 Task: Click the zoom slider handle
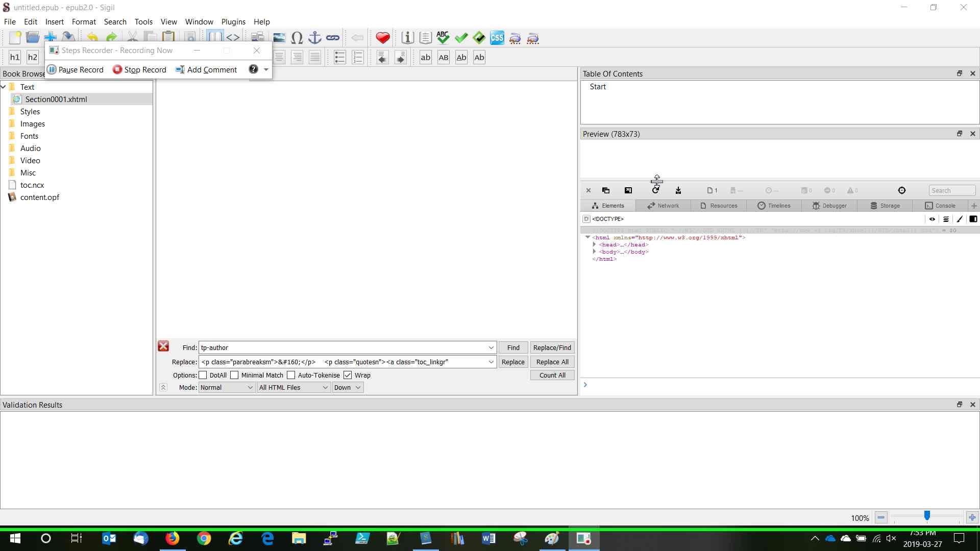pos(927,516)
